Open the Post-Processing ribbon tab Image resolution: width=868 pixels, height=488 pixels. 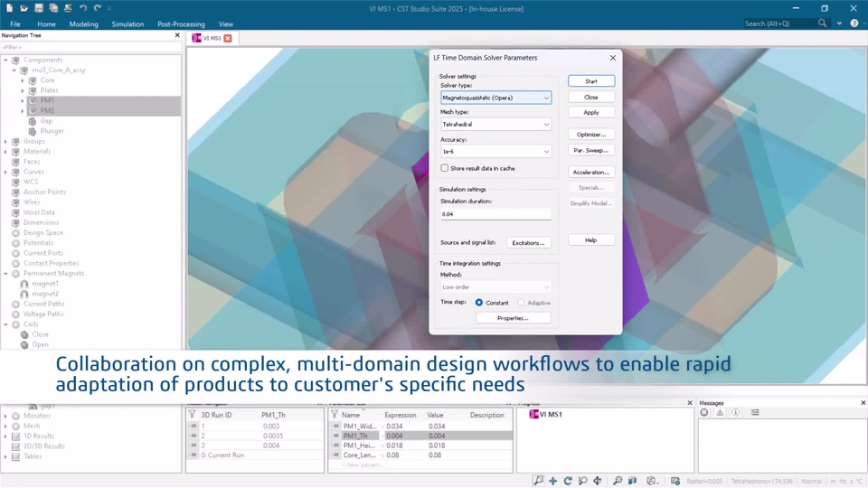point(181,23)
